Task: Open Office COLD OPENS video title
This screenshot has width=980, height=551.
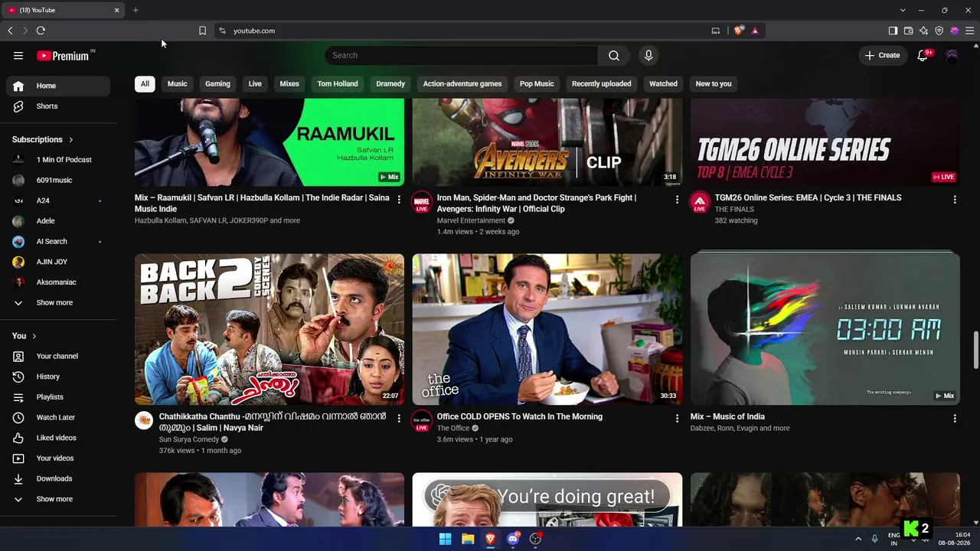Action: point(520,417)
